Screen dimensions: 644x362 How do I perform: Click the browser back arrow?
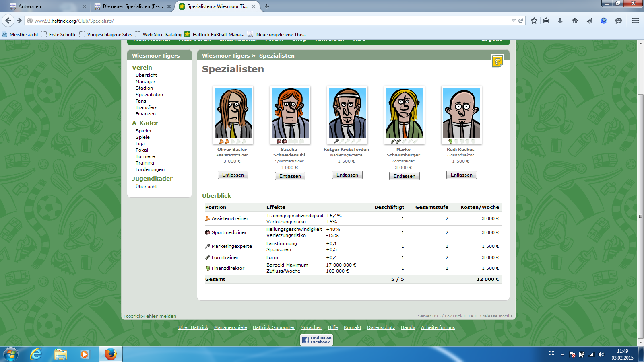coord(8,21)
